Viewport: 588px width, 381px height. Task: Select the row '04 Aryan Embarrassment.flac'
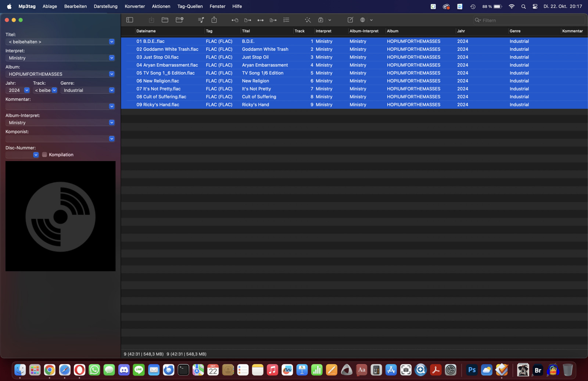pos(354,65)
